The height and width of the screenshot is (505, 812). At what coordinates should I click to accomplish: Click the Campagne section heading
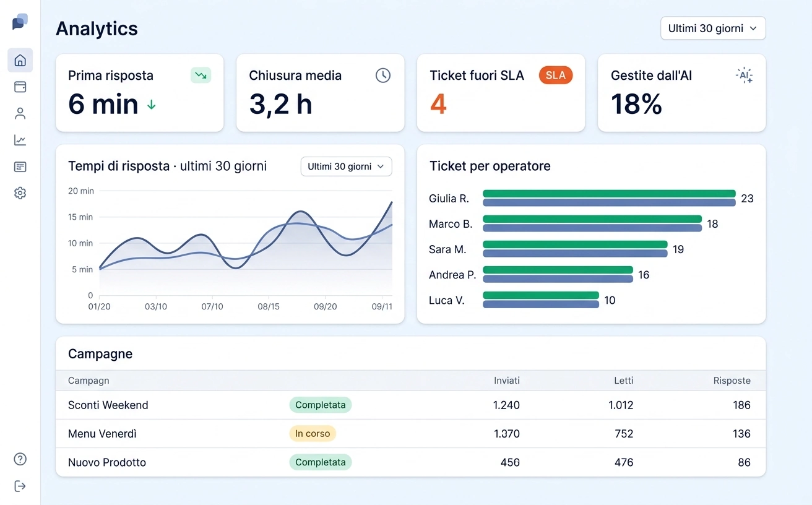(x=100, y=354)
